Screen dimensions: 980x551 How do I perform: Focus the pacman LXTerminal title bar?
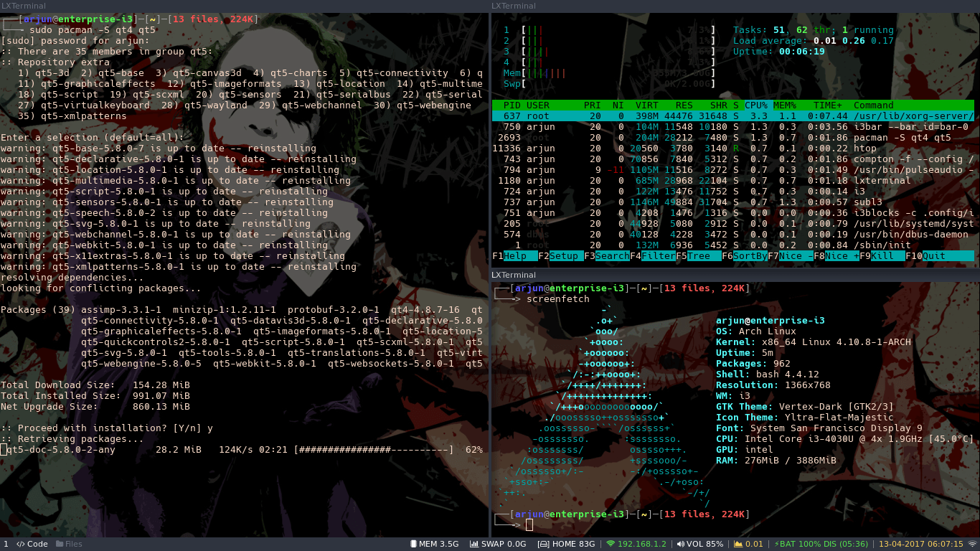tap(244, 6)
